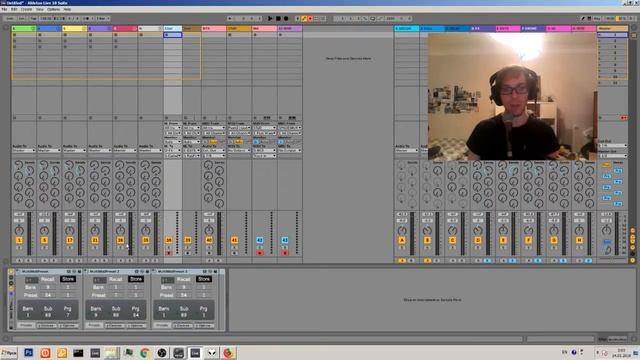Open the Create menu
Screen dimensions: 640x360
click(x=27, y=9)
